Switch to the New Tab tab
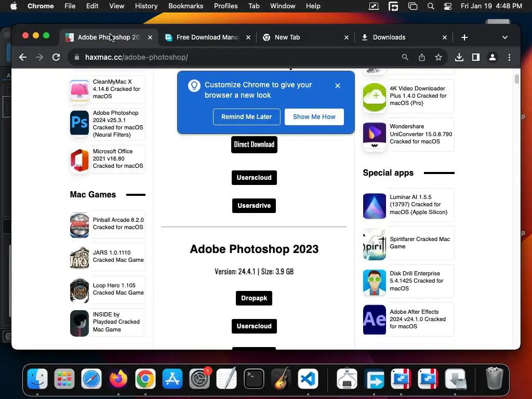Image resolution: width=532 pixels, height=399 pixels. tap(302, 37)
